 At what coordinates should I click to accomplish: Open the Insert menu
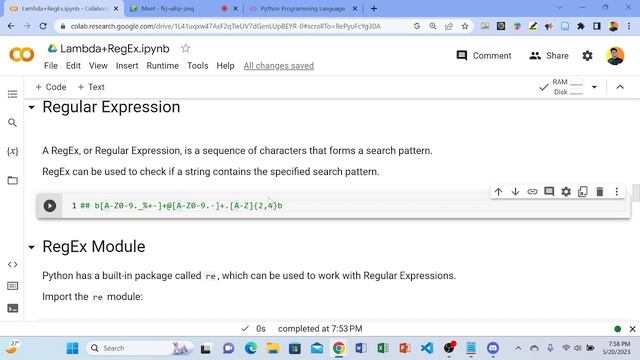[x=127, y=66]
